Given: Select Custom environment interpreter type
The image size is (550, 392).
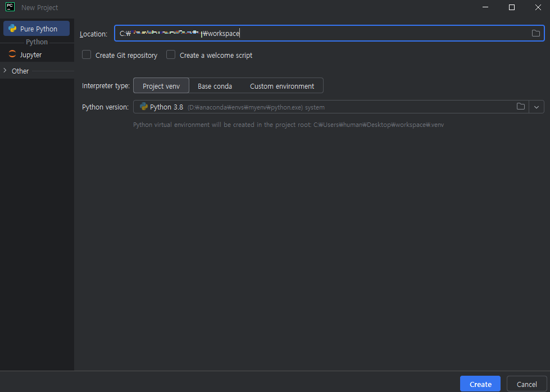Looking at the screenshot, I should click(x=282, y=86).
